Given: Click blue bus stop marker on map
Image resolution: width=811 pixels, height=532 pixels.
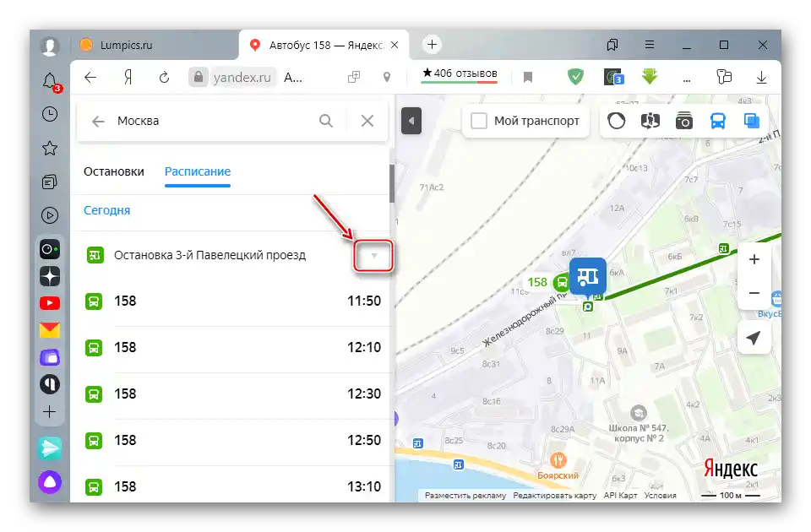Looking at the screenshot, I should [x=588, y=277].
